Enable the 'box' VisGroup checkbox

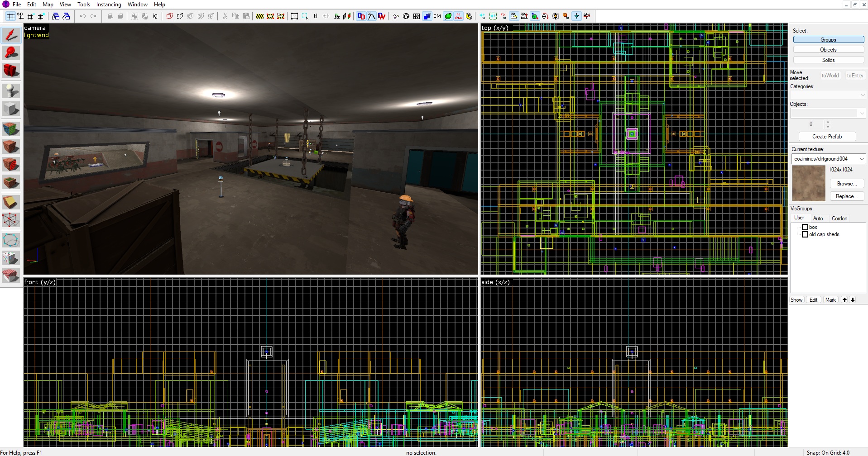[805, 227]
